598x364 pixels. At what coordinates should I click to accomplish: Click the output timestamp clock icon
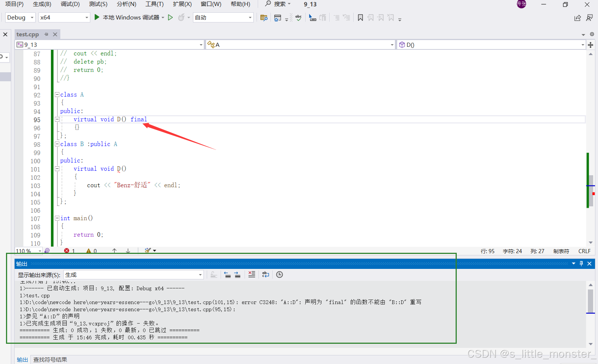pos(280,274)
